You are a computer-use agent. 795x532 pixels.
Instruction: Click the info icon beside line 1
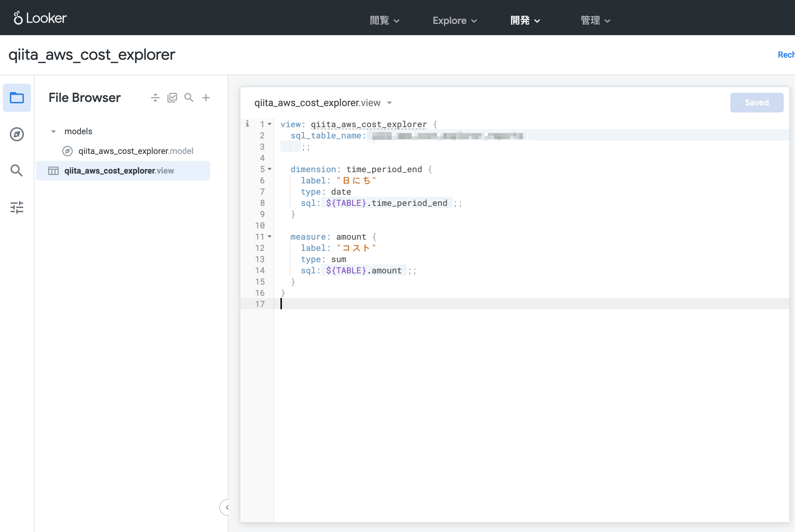[247, 124]
